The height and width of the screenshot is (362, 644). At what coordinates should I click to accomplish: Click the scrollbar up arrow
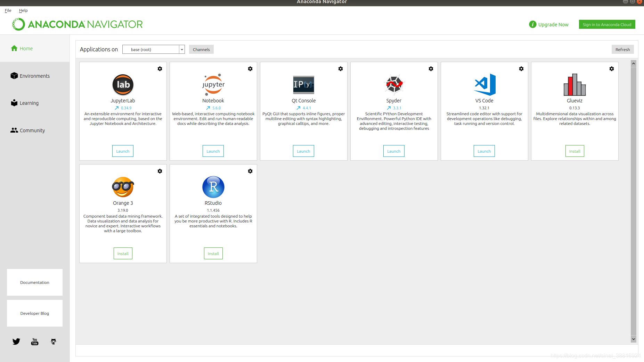634,64
